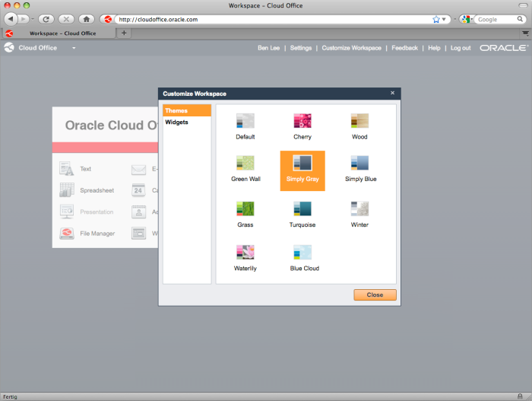Pick the Wood theme icon
Image resolution: width=532 pixels, height=401 pixels.
(359, 121)
